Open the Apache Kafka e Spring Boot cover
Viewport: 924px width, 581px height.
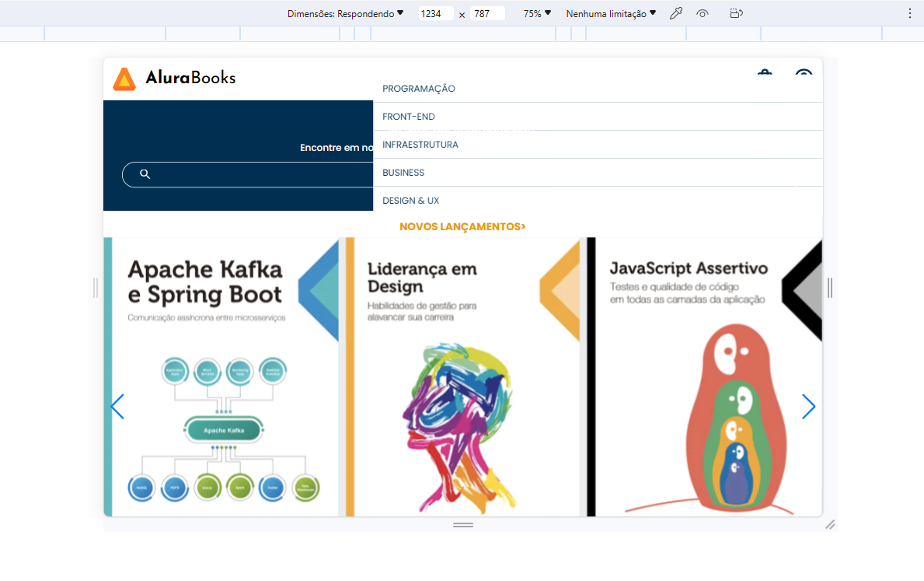[221, 377]
